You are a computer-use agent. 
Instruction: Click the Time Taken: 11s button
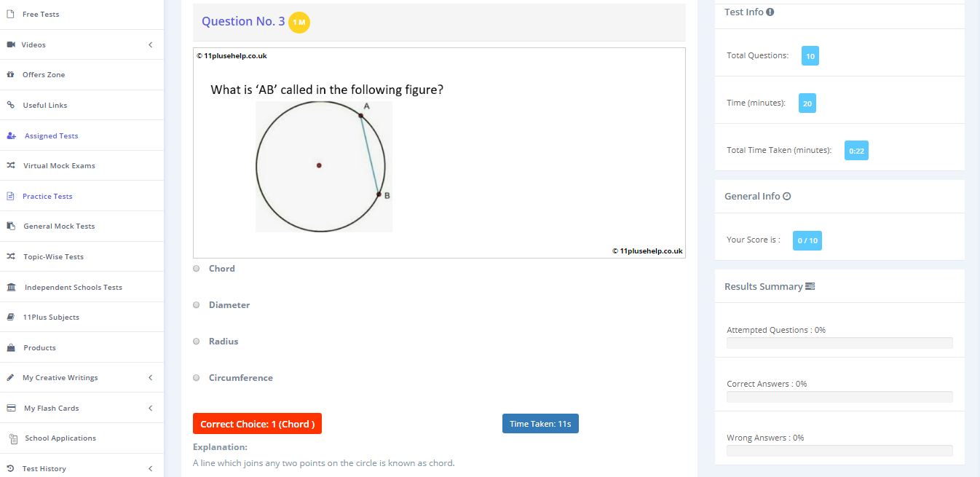click(540, 424)
